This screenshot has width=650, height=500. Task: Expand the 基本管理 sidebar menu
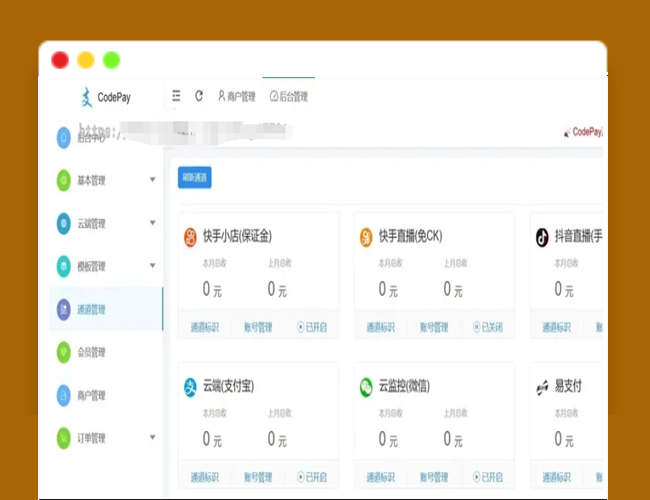coord(105,181)
